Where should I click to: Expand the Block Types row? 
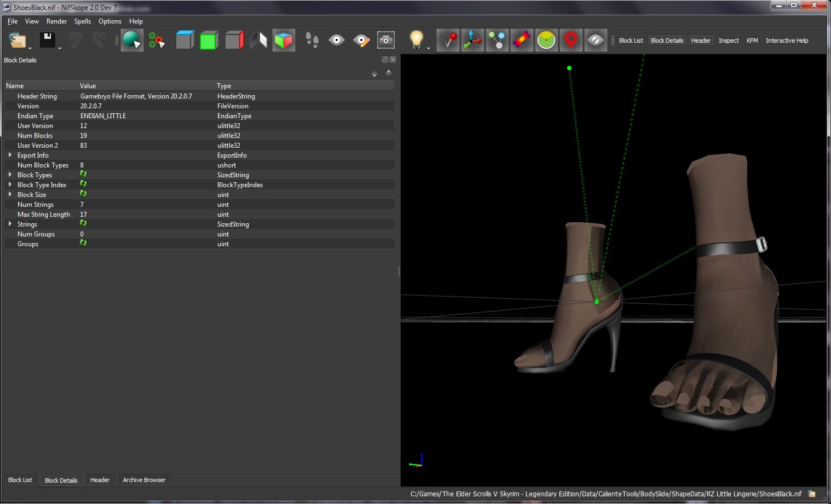coord(10,175)
